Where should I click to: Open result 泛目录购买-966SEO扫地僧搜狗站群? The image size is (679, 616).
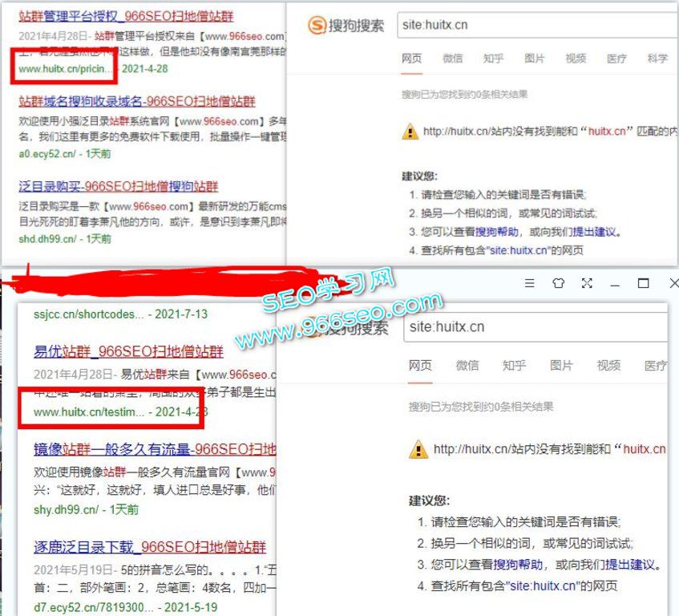click(x=118, y=186)
